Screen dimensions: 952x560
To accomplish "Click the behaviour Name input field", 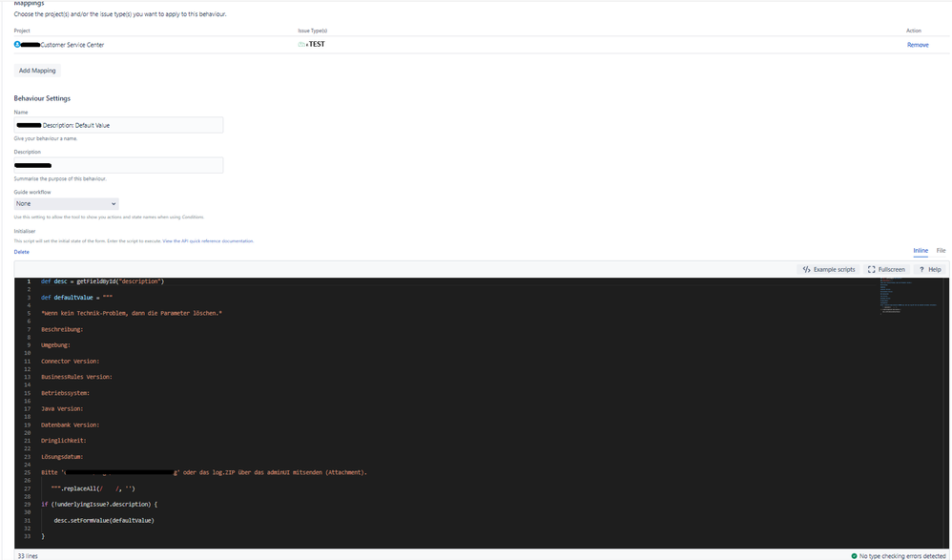I will (x=117, y=124).
